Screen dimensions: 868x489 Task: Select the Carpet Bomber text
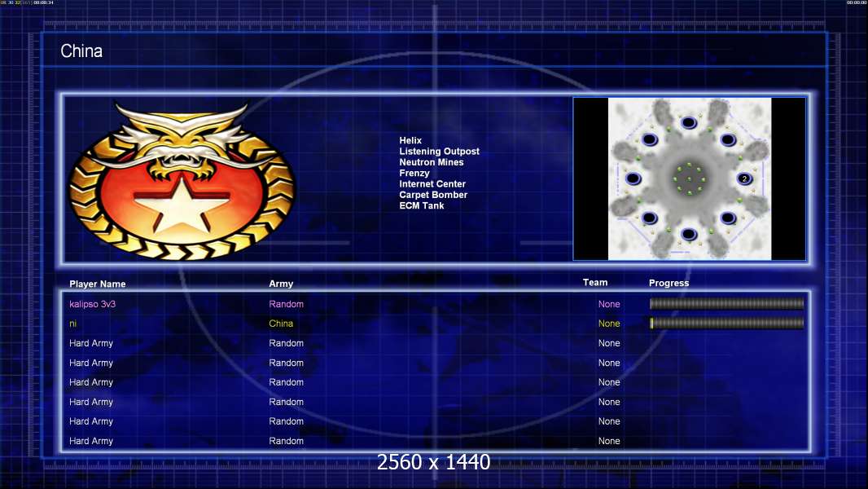click(433, 195)
